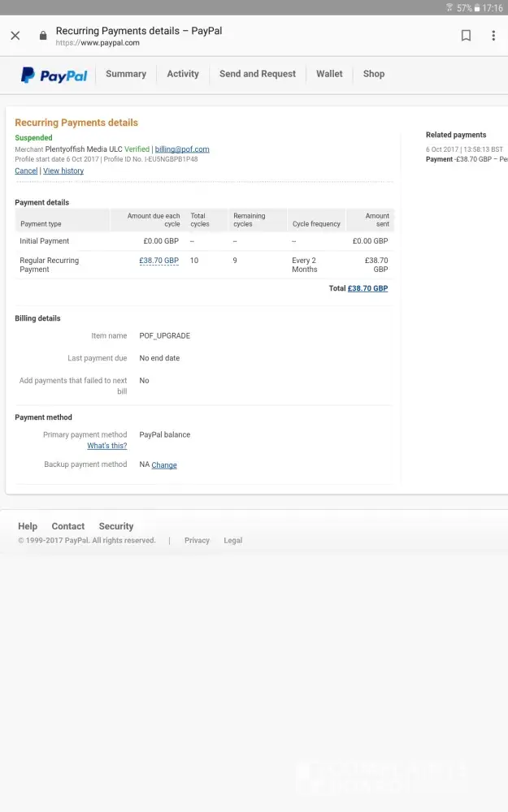
Task: Tap the padlock secure-site icon
Action: click(x=43, y=35)
